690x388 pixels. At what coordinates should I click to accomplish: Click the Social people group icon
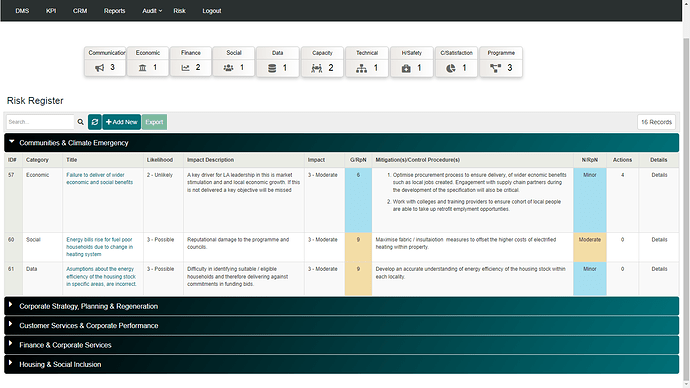228,68
